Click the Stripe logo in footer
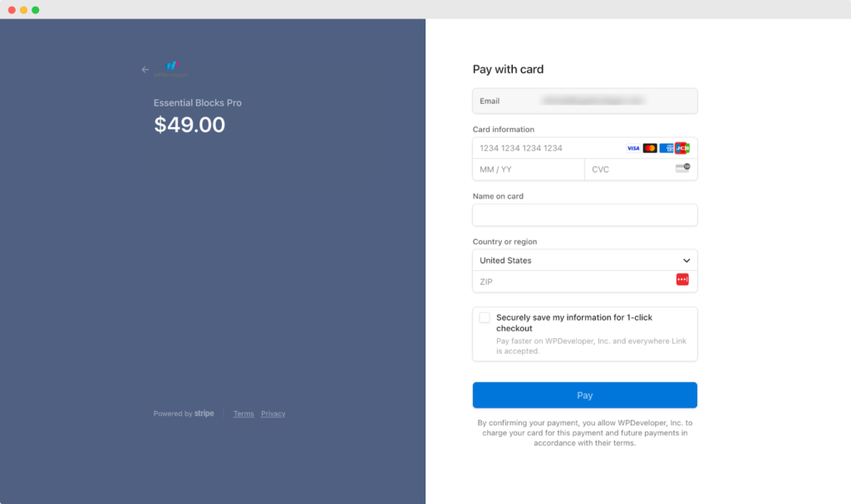This screenshot has width=851, height=504. pyautogui.click(x=204, y=413)
